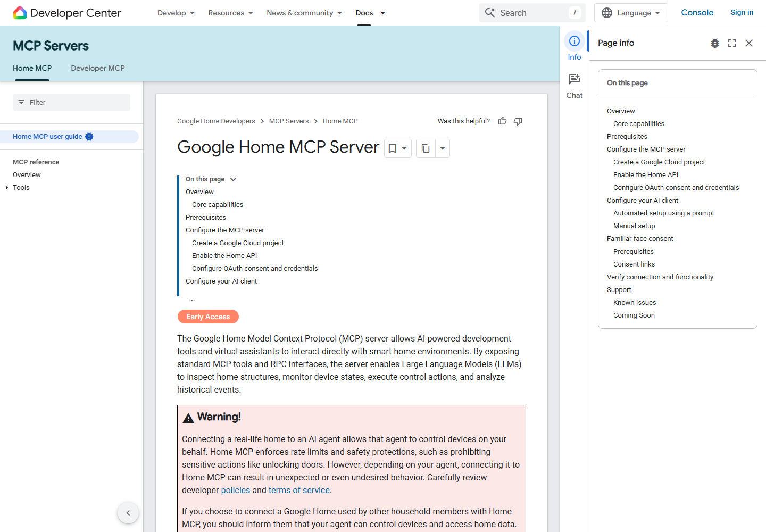Click the Developer Center logo
The image size is (766, 532).
(67, 13)
